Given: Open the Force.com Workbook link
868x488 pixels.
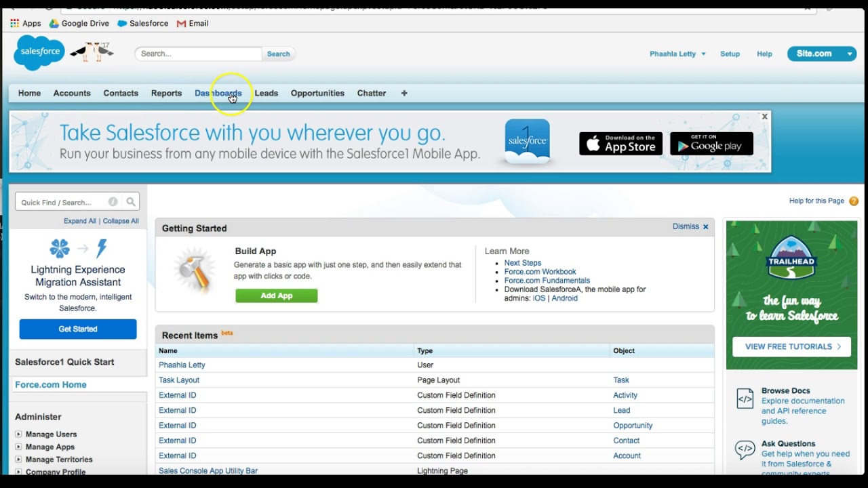Looking at the screenshot, I should (x=540, y=272).
